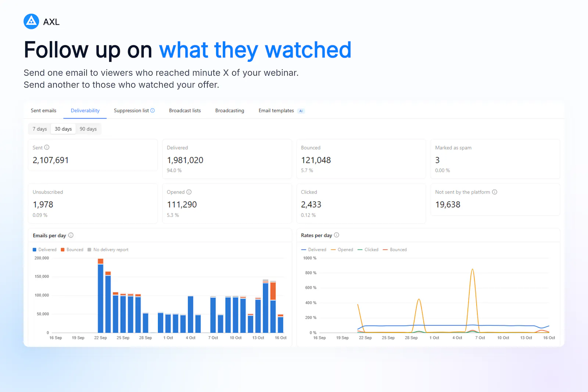This screenshot has height=392, width=588.
Task: Show info for Not sent by the platform
Action: tap(495, 192)
